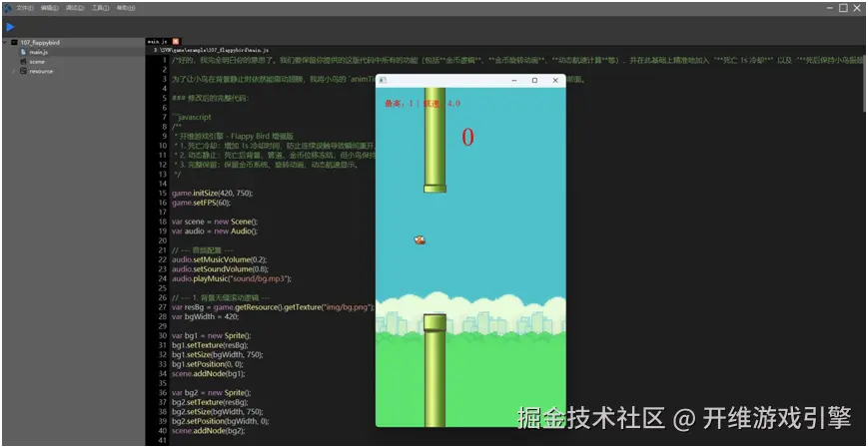Open the 调试(D) menu
The width and height of the screenshot is (868, 448).
[75, 8]
